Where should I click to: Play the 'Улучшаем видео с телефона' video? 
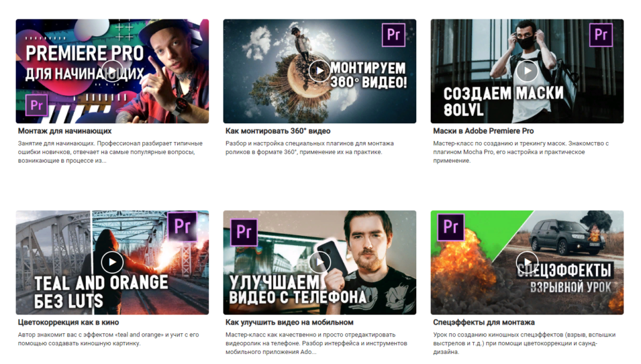(320, 262)
